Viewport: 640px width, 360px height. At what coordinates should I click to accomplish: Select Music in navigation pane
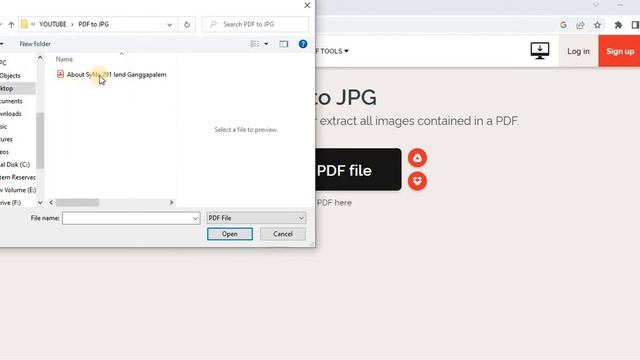tap(4, 127)
